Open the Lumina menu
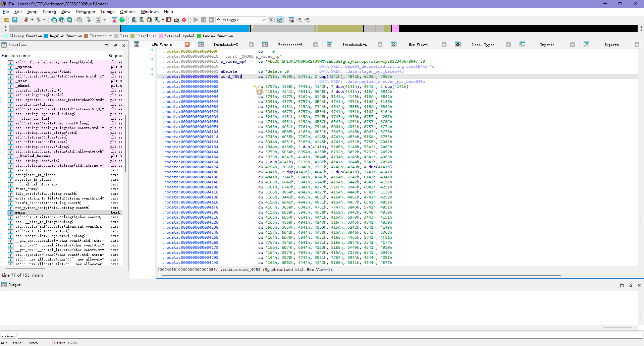 click(x=108, y=12)
